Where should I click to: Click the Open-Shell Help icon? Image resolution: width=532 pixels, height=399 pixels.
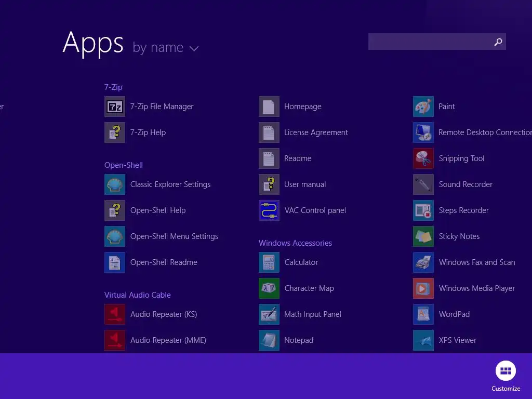point(115,210)
